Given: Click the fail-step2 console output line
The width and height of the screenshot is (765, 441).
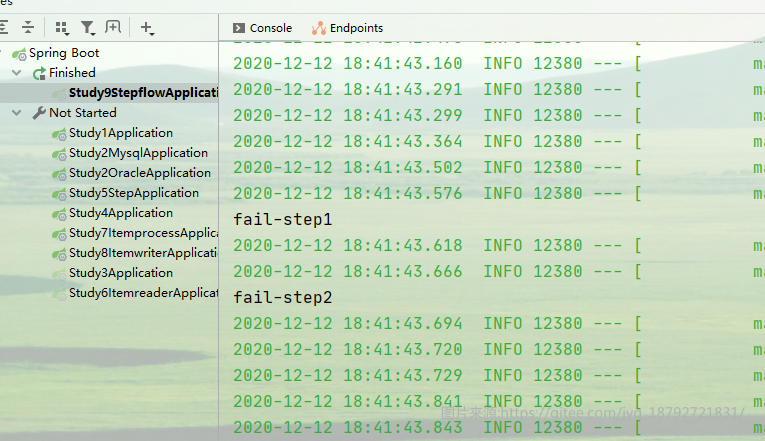Looking at the screenshot, I should pos(282,298).
